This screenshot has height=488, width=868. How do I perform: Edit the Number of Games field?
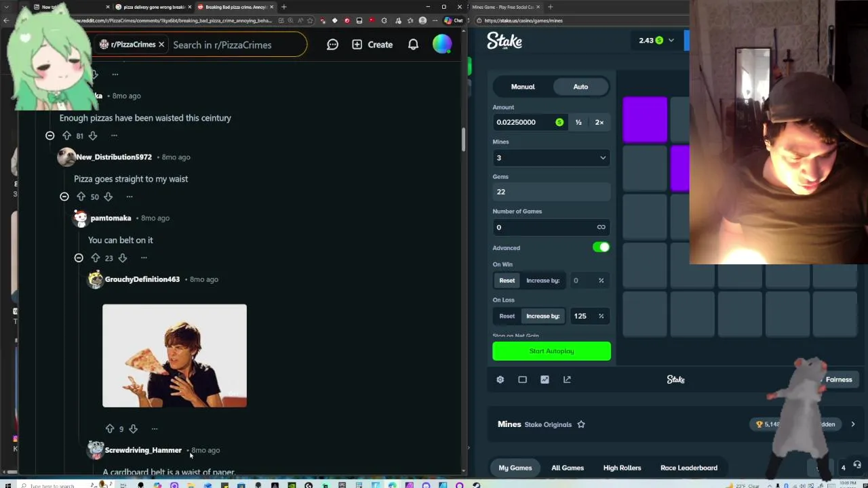[551, 227]
